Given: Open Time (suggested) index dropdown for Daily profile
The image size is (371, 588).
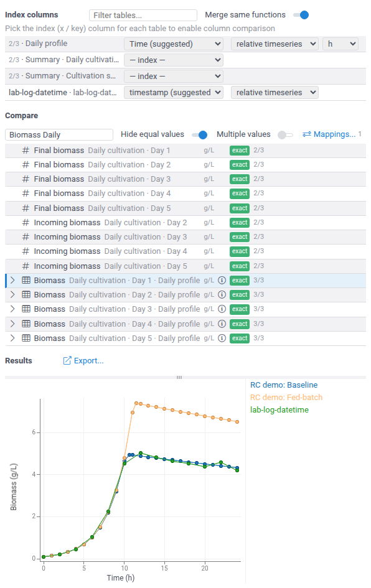Looking at the screenshot, I should 174,44.
